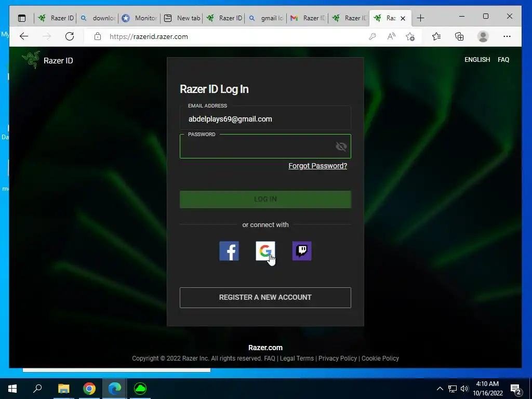Open the Razer.com footer link
Image resolution: width=532 pixels, height=399 pixels.
265,348
